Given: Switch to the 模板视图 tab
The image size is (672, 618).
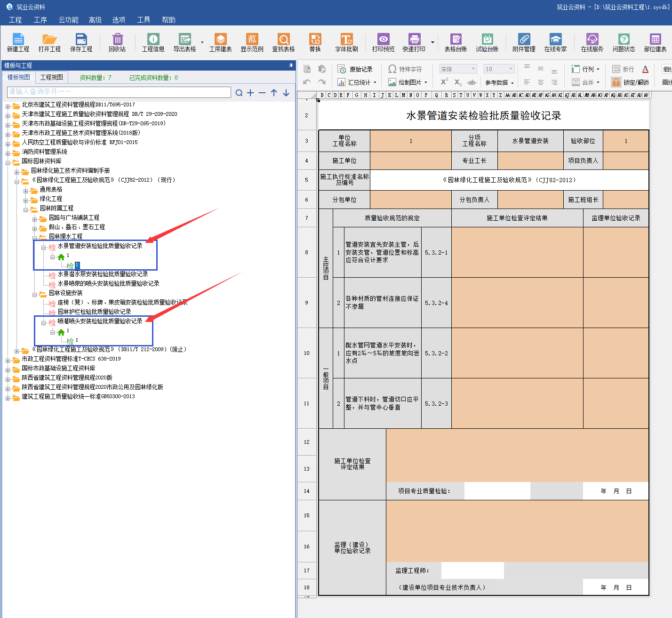Looking at the screenshot, I should click(x=19, y=77).
